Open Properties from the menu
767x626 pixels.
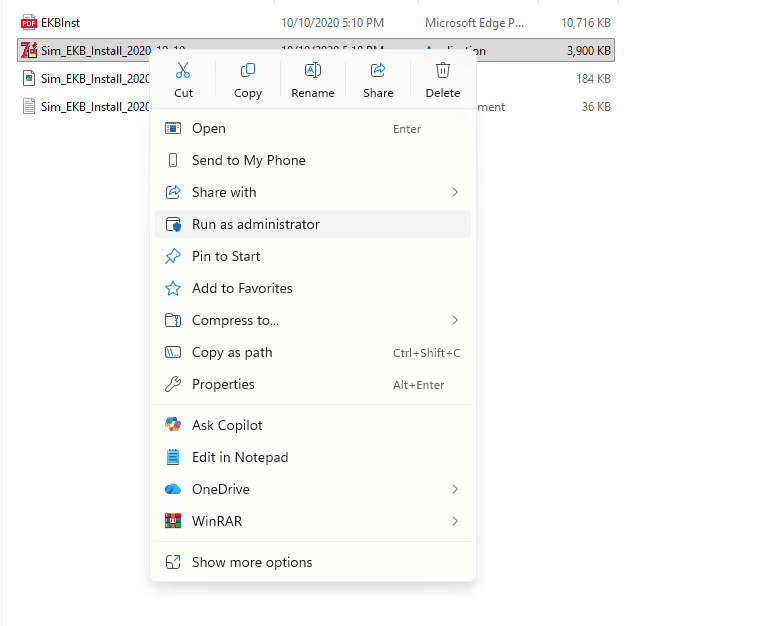223,384
